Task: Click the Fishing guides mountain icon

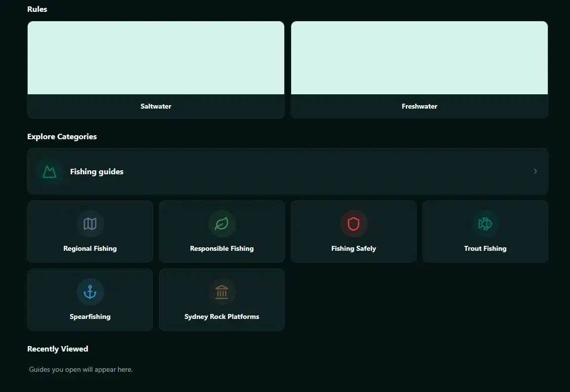Action: pos(49,171)
